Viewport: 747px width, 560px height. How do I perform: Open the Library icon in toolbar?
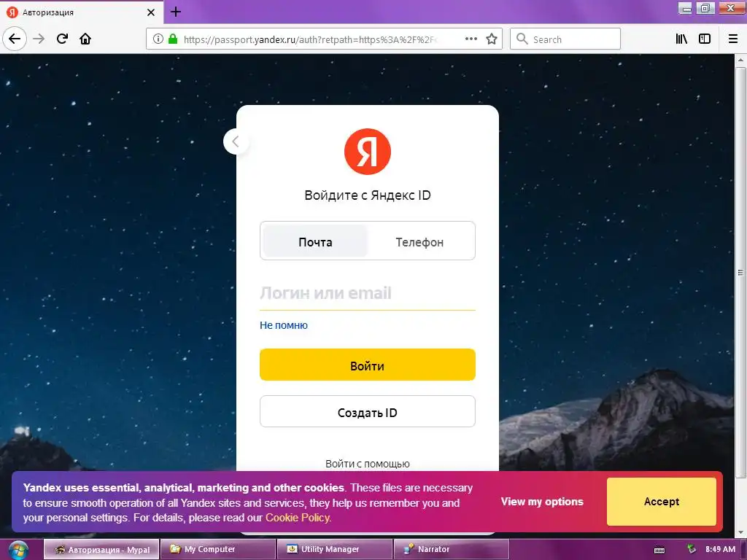click(682, 39)
